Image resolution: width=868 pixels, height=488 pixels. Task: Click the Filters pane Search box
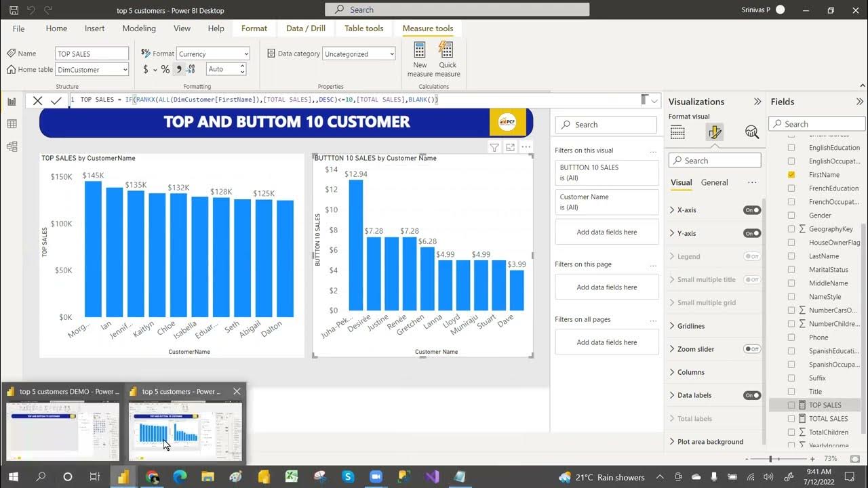[606, 125]
